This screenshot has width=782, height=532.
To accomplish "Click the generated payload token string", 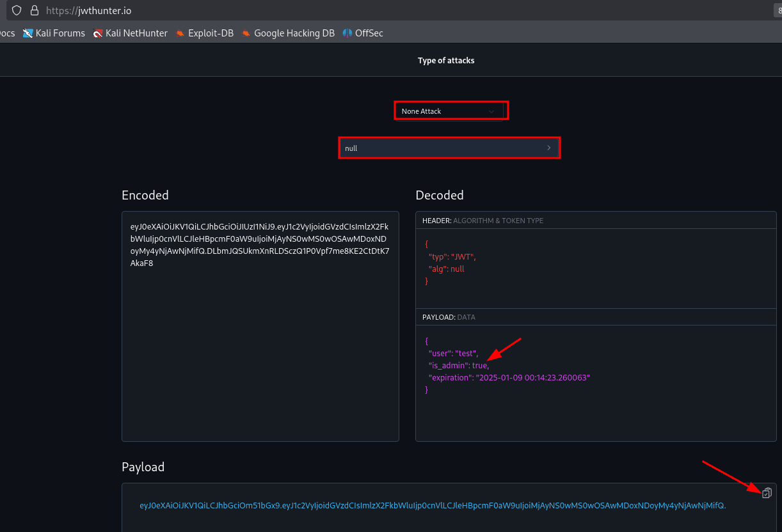I will click(x=433, y=506).
